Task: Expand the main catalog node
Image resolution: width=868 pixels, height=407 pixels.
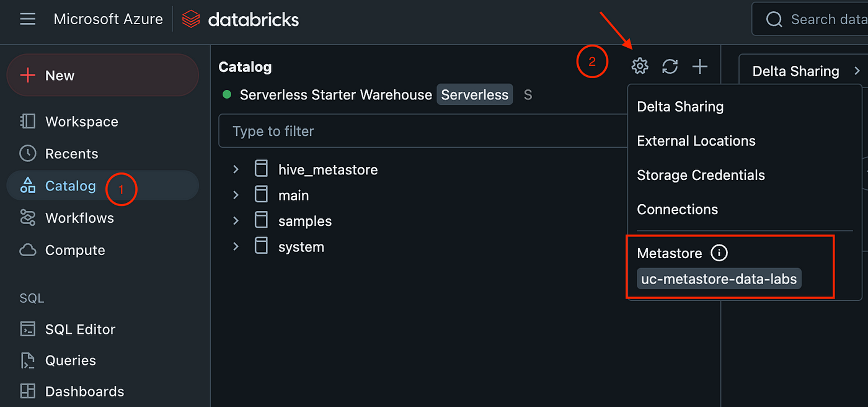Action: (236, 195)
